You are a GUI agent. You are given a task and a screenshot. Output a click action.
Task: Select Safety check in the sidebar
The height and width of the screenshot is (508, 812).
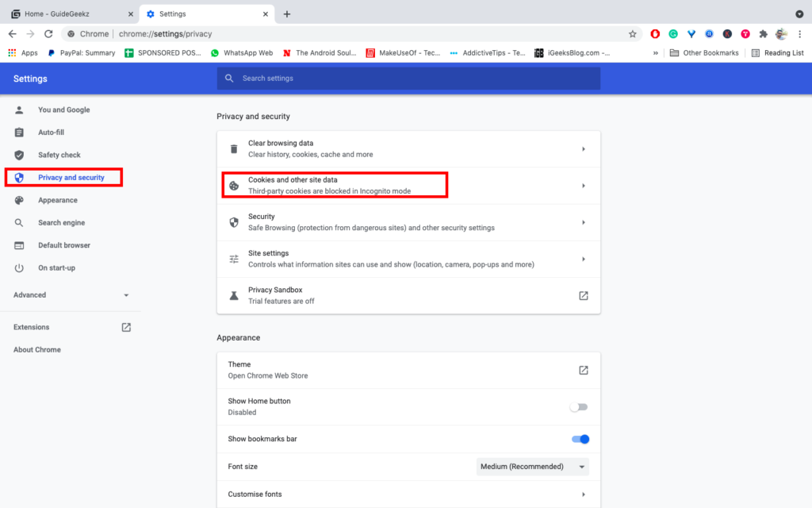[x=59, y=155]
